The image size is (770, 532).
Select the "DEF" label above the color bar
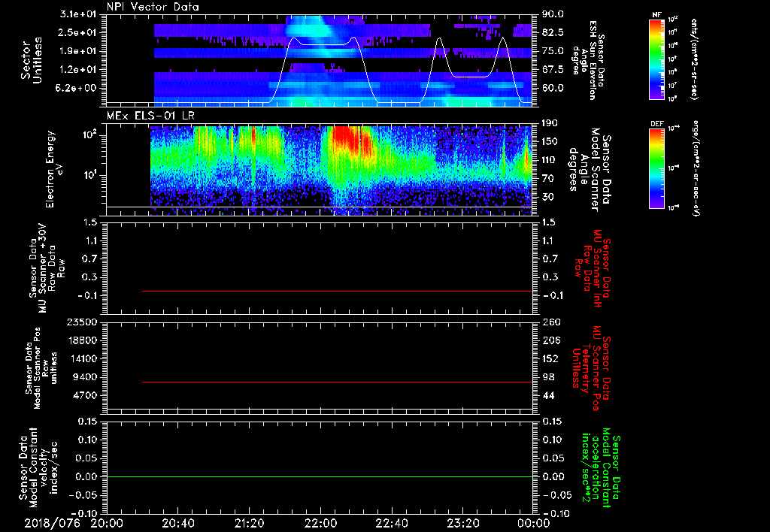(656, 124)
